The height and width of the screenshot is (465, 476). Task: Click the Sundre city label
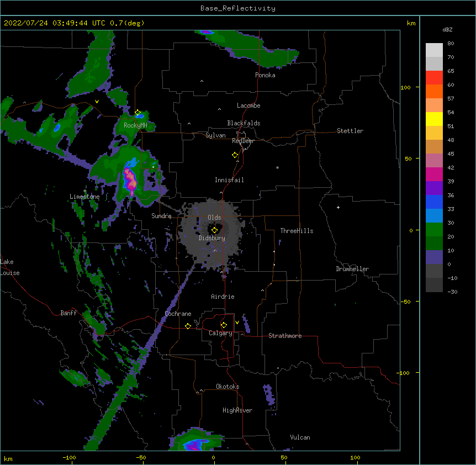161,216
